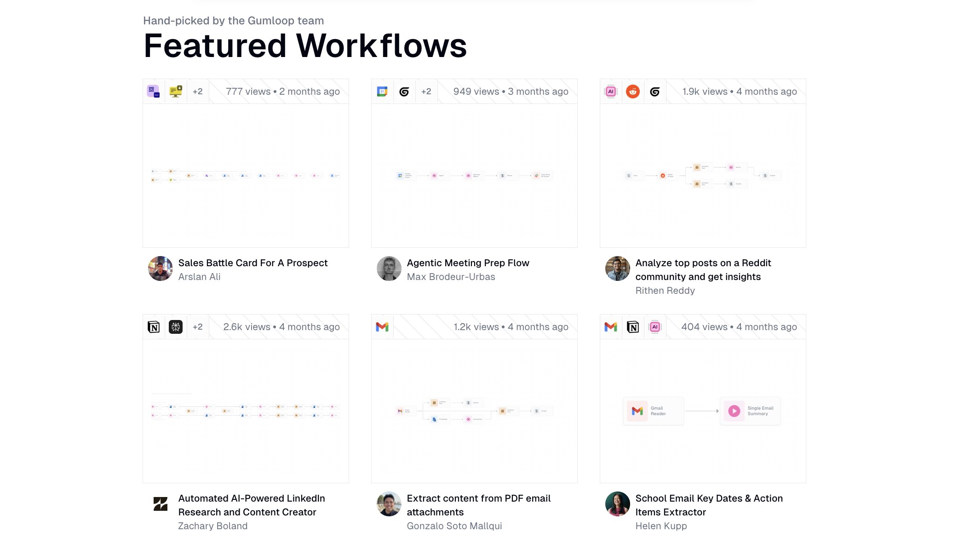Select the AI icon on School Email Key Dates card
953x560 pixels.
655,327
